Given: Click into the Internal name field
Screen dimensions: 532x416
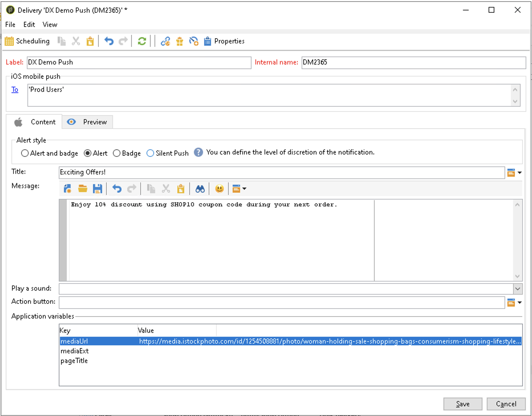Looking at the screenshot, I should (413, 63).
